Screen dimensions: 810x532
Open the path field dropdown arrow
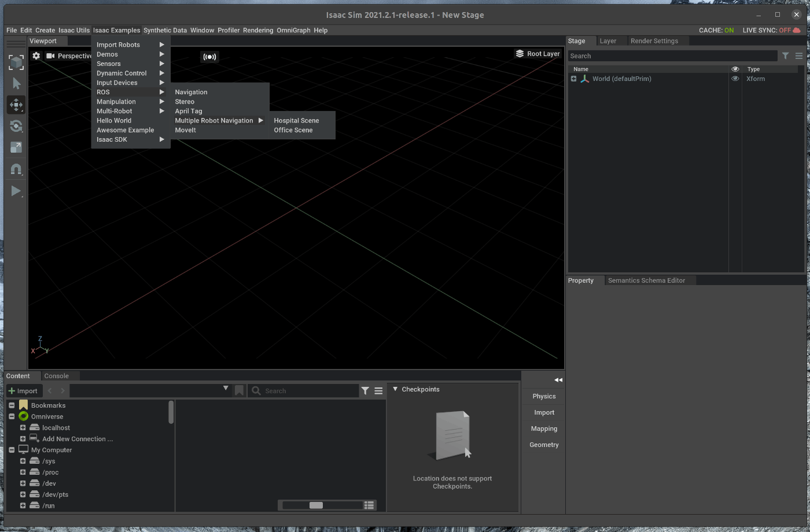coord(226,389)
